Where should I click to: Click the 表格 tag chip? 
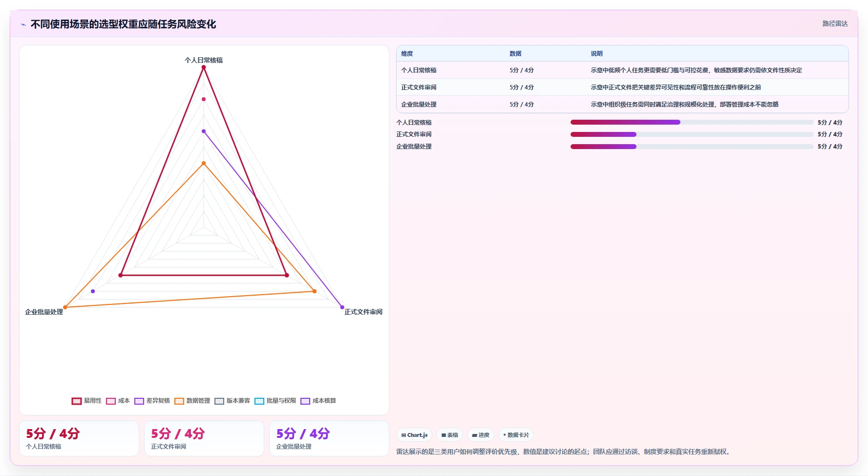(449, 435)
